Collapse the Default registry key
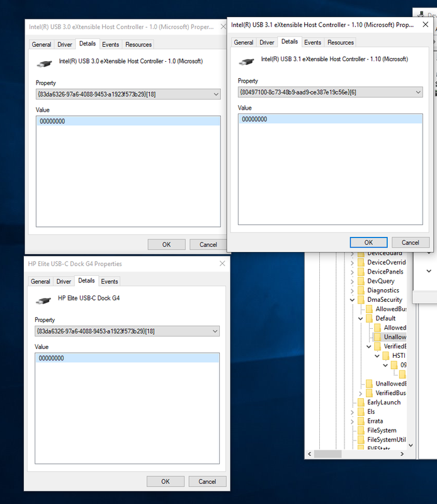Image resolution: width=437 pixels, height=504 pixels. coord(361,319)
